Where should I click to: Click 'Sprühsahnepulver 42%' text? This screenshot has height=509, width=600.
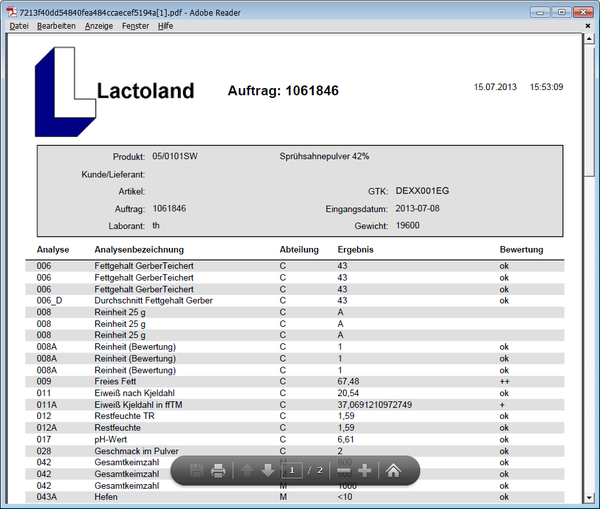coord(324,156)
